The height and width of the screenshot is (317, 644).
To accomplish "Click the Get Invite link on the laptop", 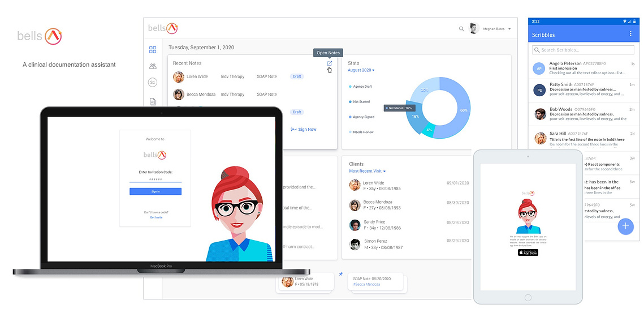I will [156, 217].
